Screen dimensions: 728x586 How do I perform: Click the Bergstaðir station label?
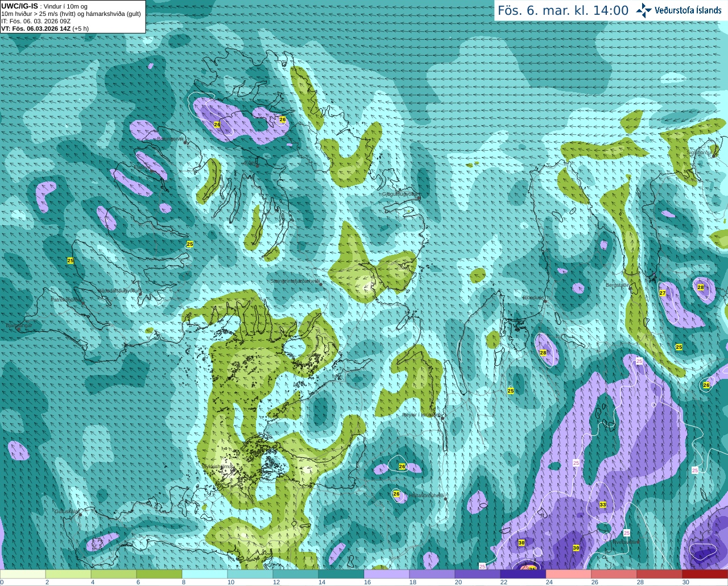pyautogui.click(x=617, y=285)
